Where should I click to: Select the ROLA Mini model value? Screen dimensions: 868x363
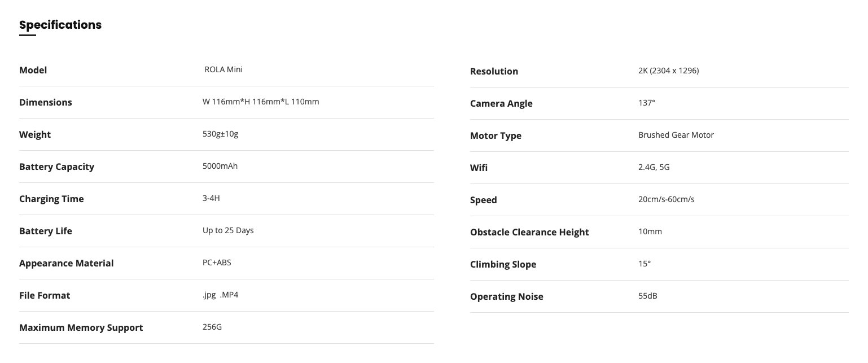[x=223, y=69]
